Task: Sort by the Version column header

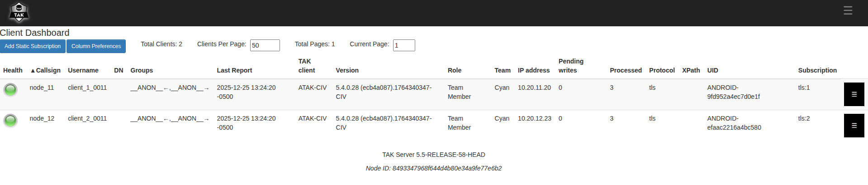Action: pyautogui.click(x=347, y=70)
